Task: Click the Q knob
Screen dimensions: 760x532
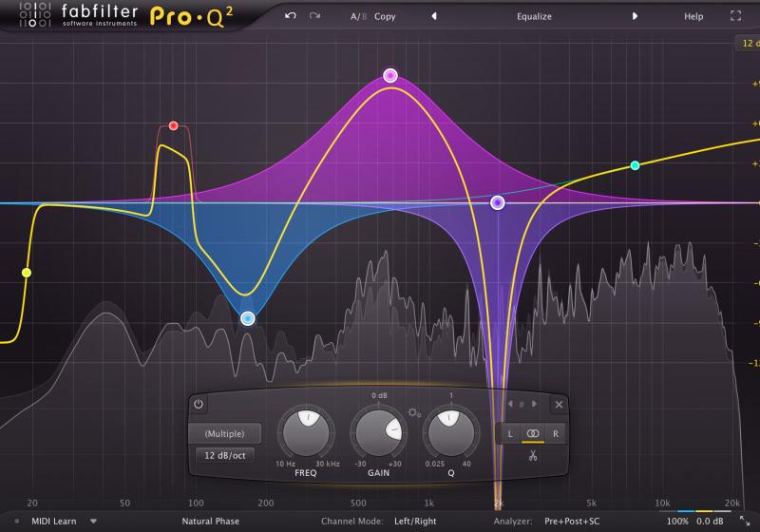Action: pos(450,432)
